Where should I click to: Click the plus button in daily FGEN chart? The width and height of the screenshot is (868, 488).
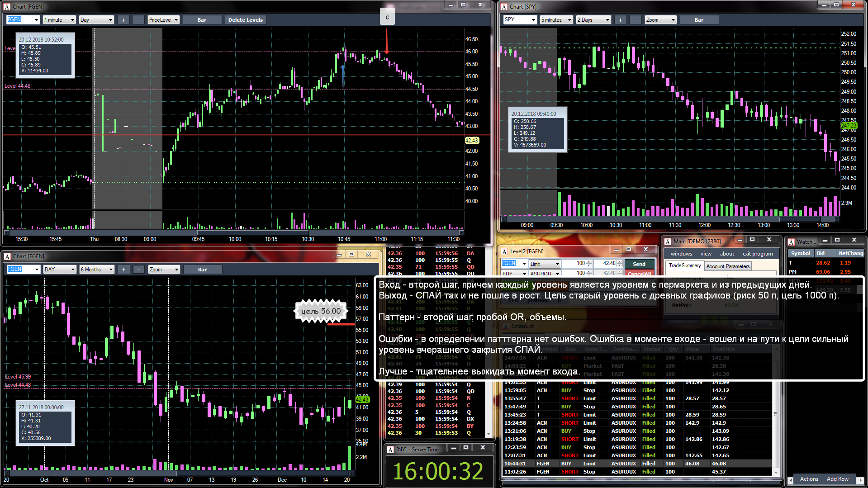pyautogui.click(x=123, y=270)
